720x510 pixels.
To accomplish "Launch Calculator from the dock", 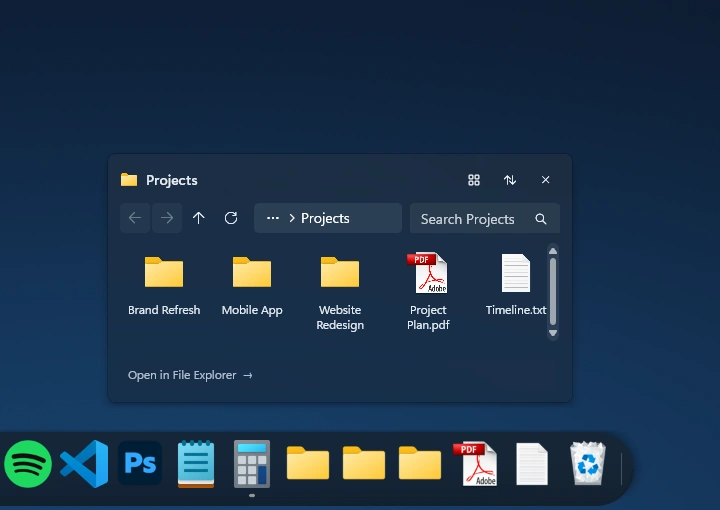I will [x=252, y=464].
